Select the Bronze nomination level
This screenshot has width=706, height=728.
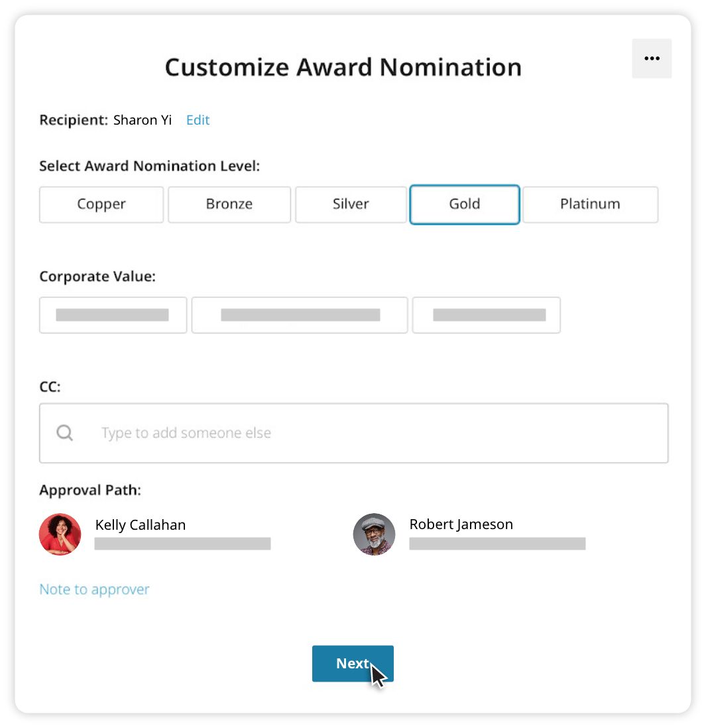(229, 204)
